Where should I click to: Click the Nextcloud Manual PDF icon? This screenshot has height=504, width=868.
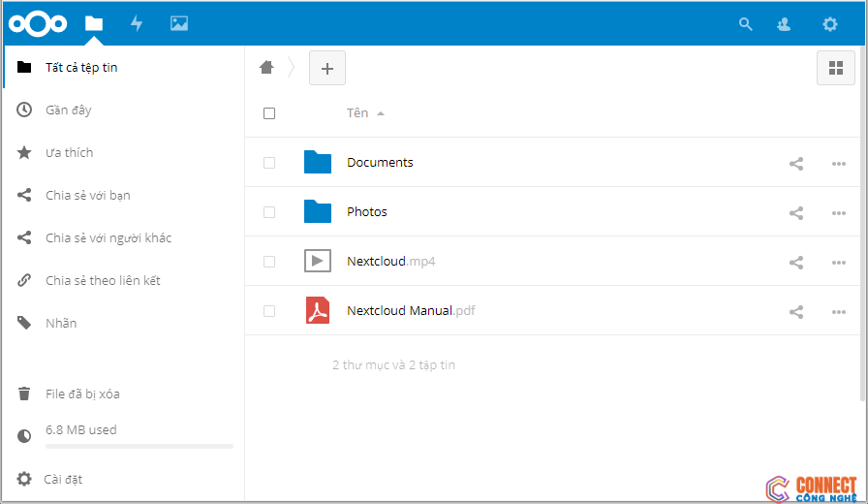(x=318, y=310)
